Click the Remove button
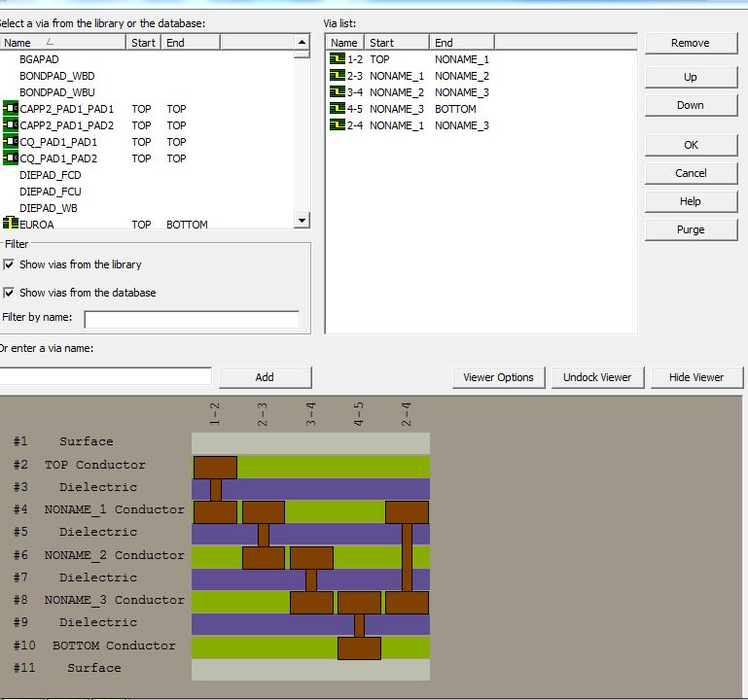The width and height of the screenshot is (748, 700). (691, 43)
